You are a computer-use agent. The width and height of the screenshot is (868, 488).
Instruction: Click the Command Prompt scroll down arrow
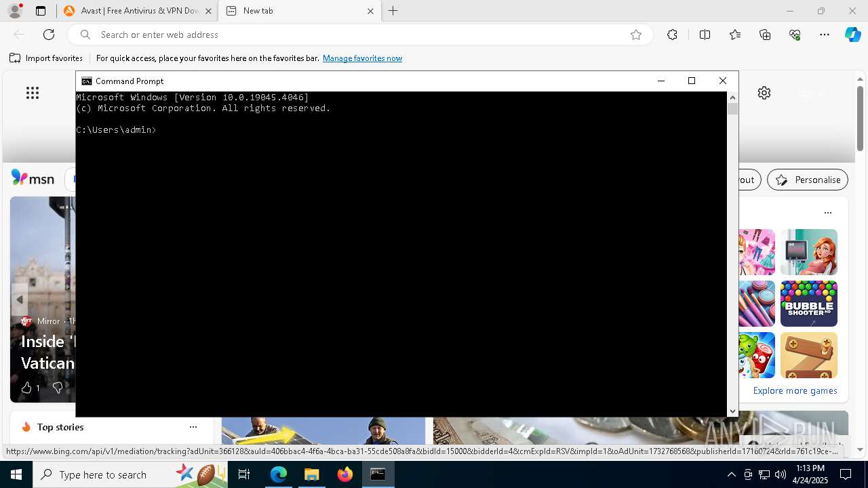(x=732, y=411)
